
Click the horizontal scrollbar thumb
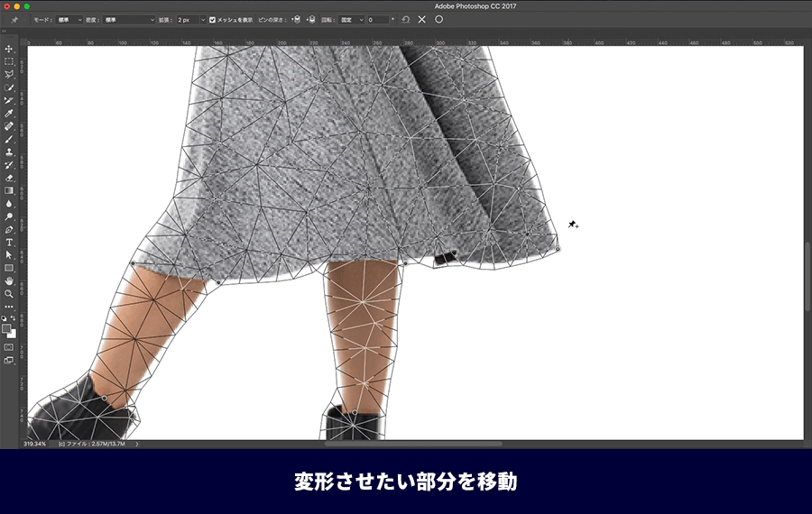pos(413,444)
